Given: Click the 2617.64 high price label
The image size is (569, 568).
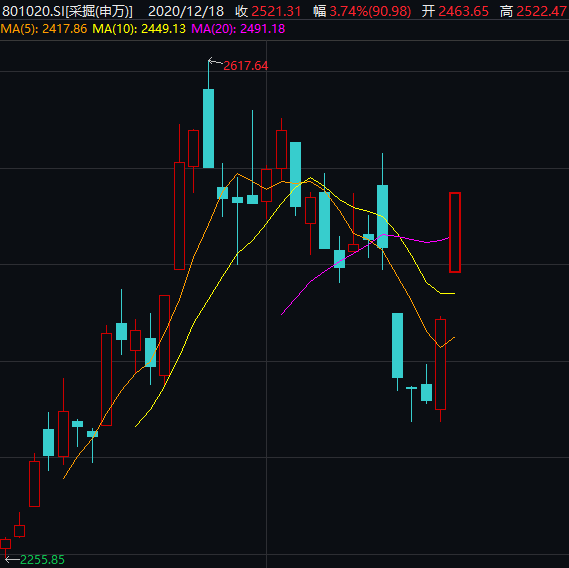Looking at the screenshot, I should [245, 66].
